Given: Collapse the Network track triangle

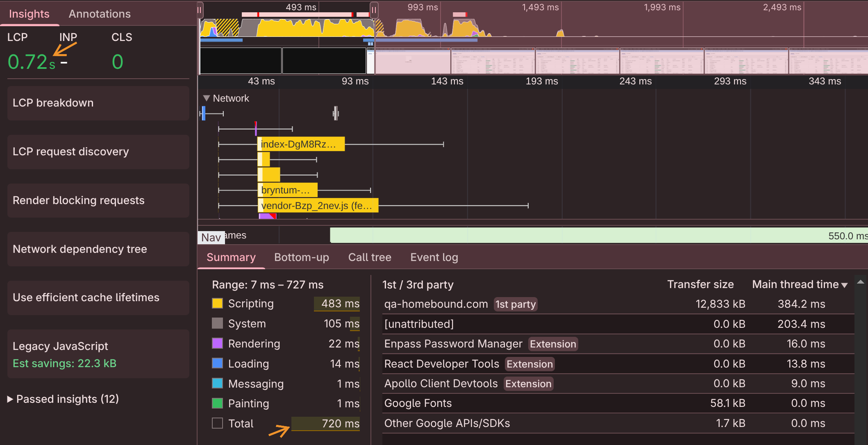Looking at the screenshot, I should point(207,98).
